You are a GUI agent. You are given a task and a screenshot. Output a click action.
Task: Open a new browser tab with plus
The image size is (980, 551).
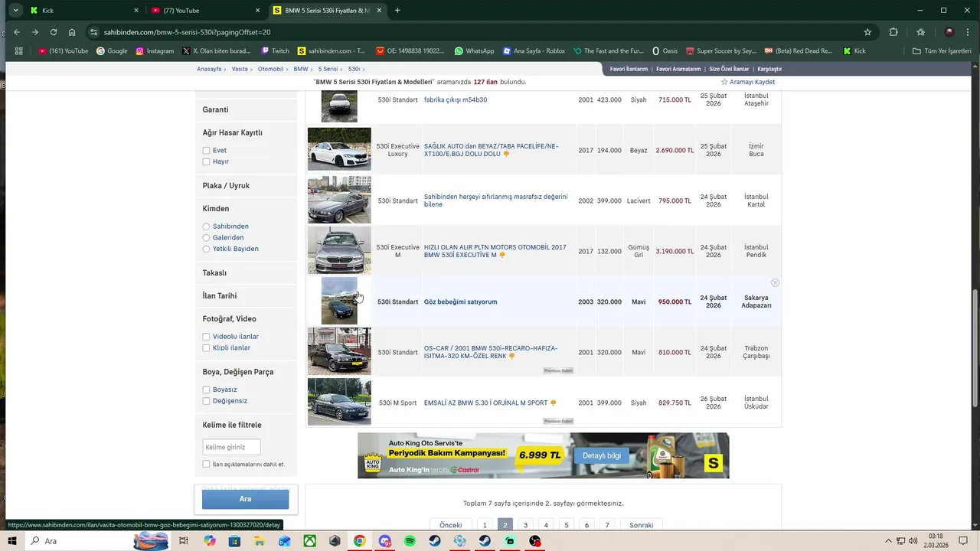pos(397,10)
